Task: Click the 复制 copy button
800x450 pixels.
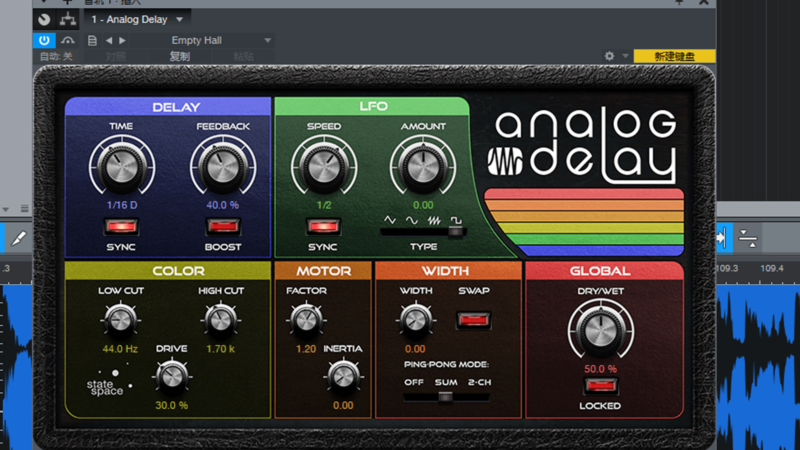Action: coord(180,57)
